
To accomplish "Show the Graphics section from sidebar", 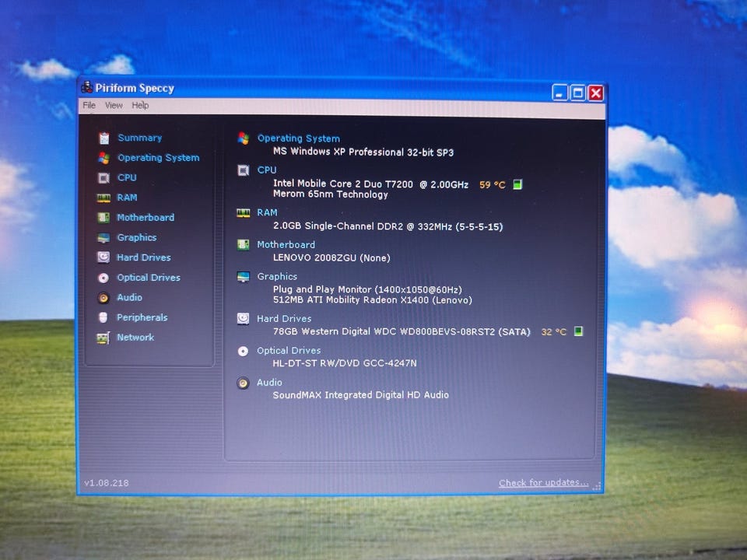I will 137,238.
